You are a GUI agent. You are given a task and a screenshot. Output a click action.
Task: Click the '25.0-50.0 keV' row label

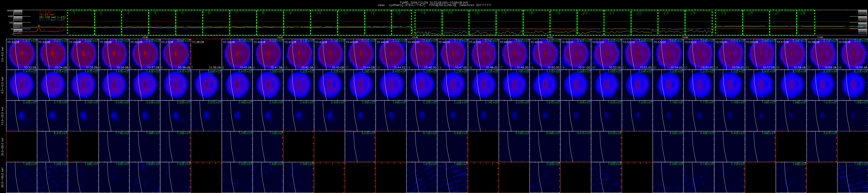coord(3,146)
